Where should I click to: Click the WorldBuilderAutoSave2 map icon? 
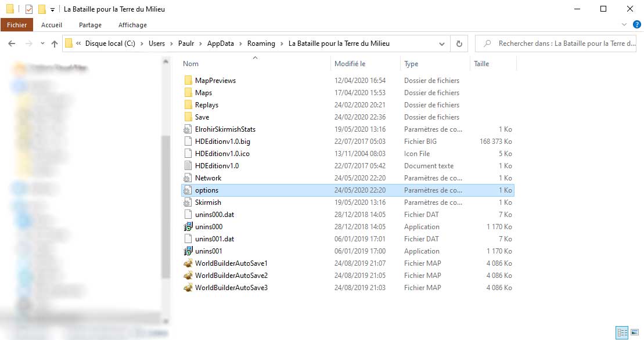point(188,275)
